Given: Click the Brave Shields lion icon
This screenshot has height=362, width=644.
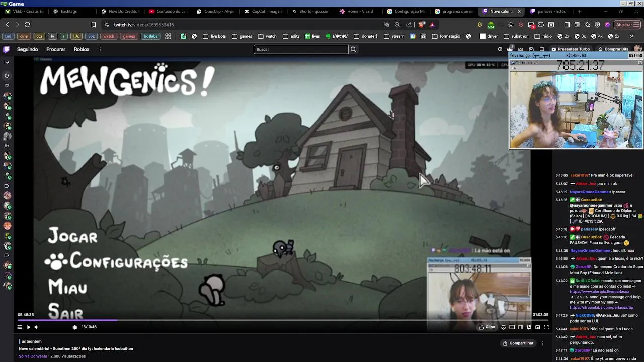Looking at the screenshot, I should [422, 24].
